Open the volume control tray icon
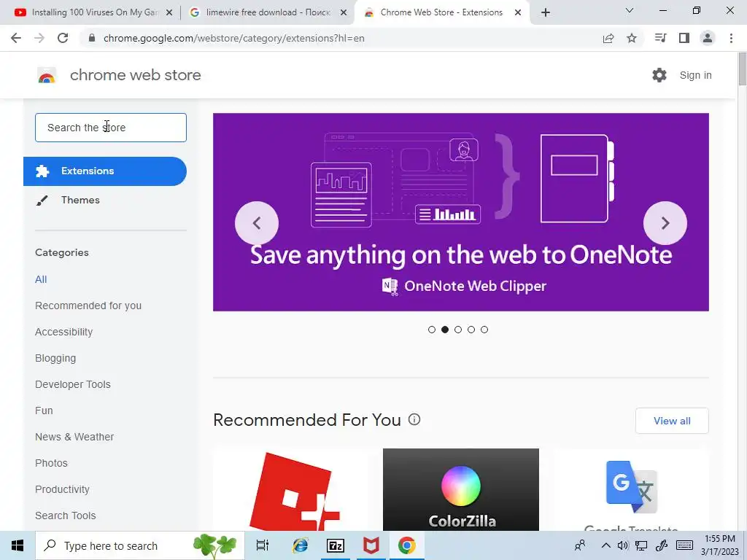The width and height of the screenshot is (747, 560). point(623,545)
